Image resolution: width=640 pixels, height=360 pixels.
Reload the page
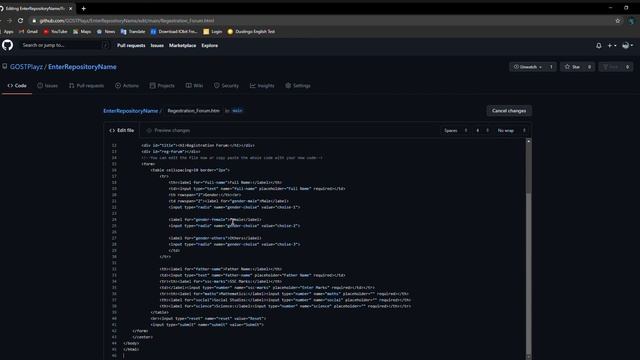20,20
